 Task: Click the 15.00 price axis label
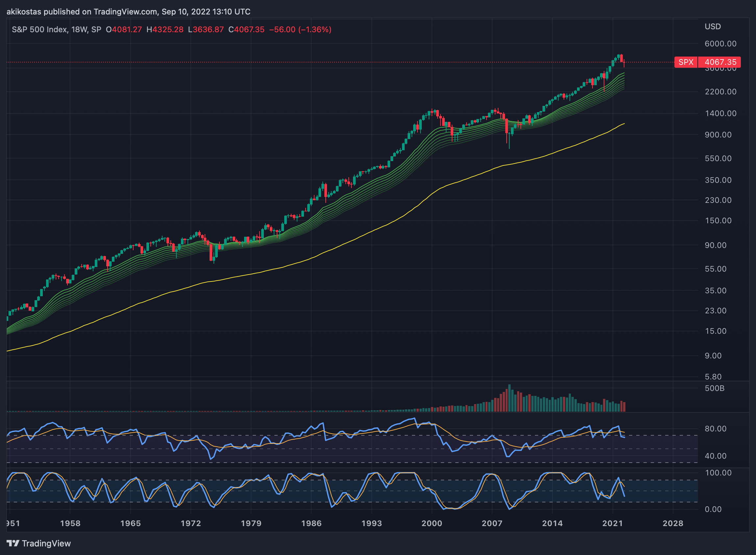click(716, 331)
